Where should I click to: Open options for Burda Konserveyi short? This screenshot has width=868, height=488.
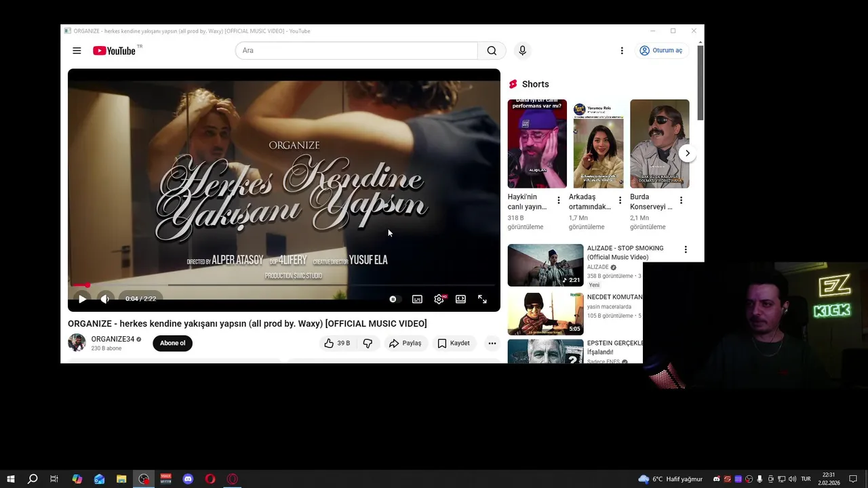681,201
